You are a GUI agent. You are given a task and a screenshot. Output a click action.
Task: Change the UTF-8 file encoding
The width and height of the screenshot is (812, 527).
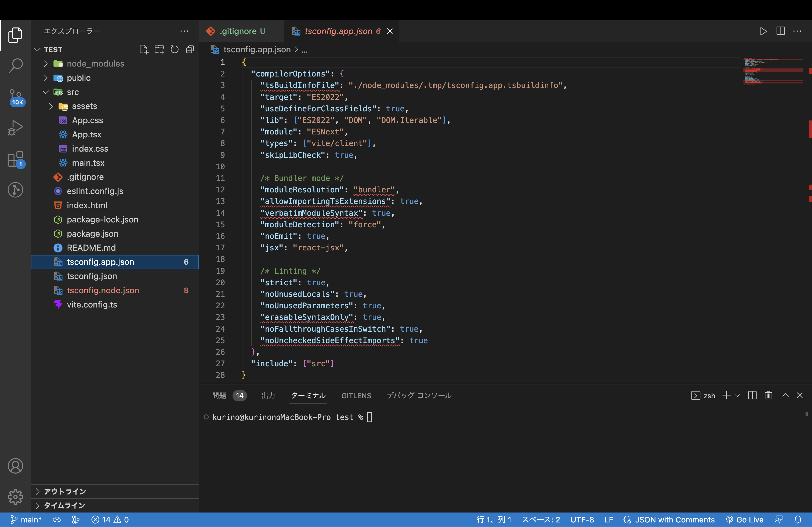[x=582, y=519]
